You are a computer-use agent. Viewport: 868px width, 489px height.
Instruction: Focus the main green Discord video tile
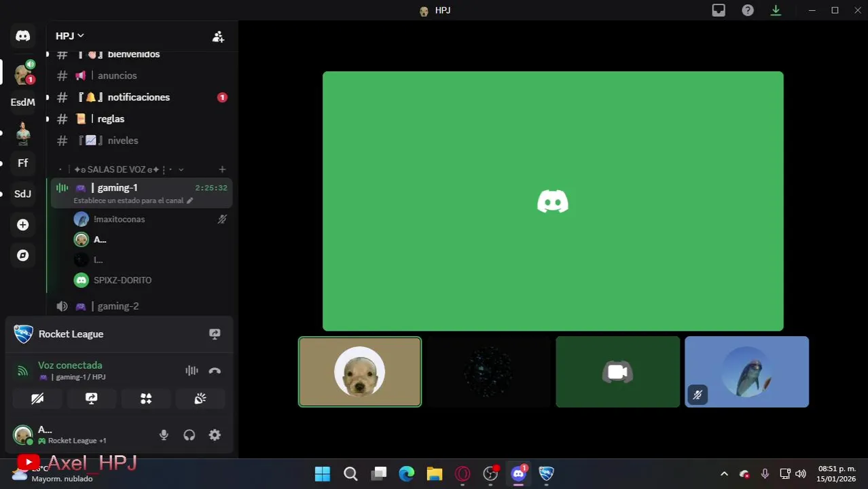(x=553, y=201)
